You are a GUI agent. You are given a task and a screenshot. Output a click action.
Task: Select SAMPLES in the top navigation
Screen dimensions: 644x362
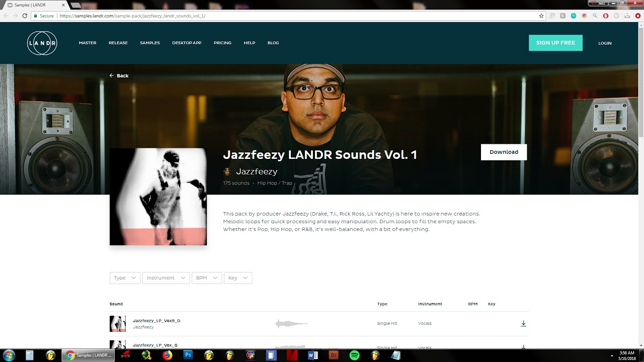tap(150, 43)
